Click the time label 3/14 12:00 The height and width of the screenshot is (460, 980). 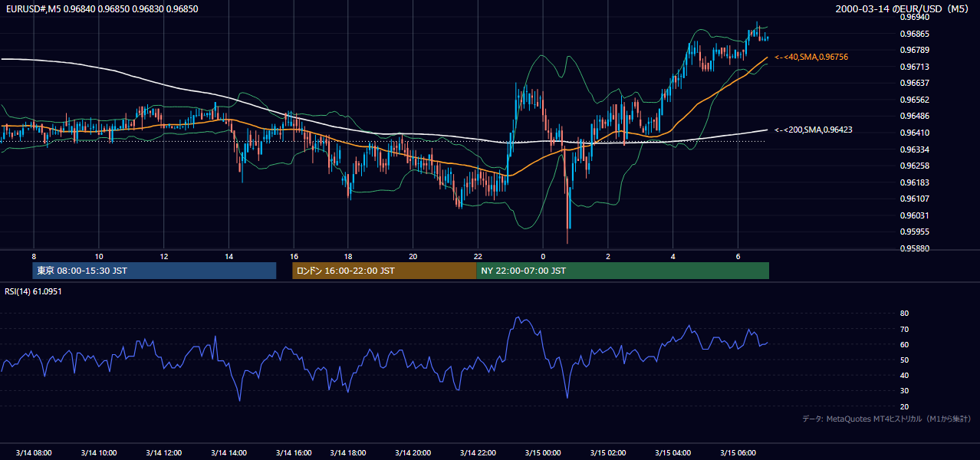(163, 453)
